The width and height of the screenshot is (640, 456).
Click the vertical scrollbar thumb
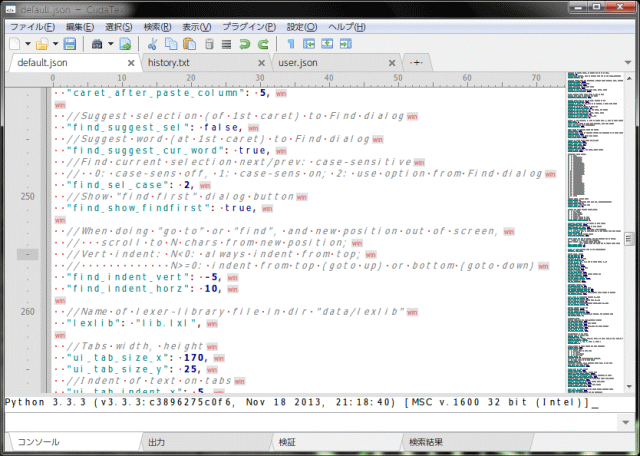point(629,239)
